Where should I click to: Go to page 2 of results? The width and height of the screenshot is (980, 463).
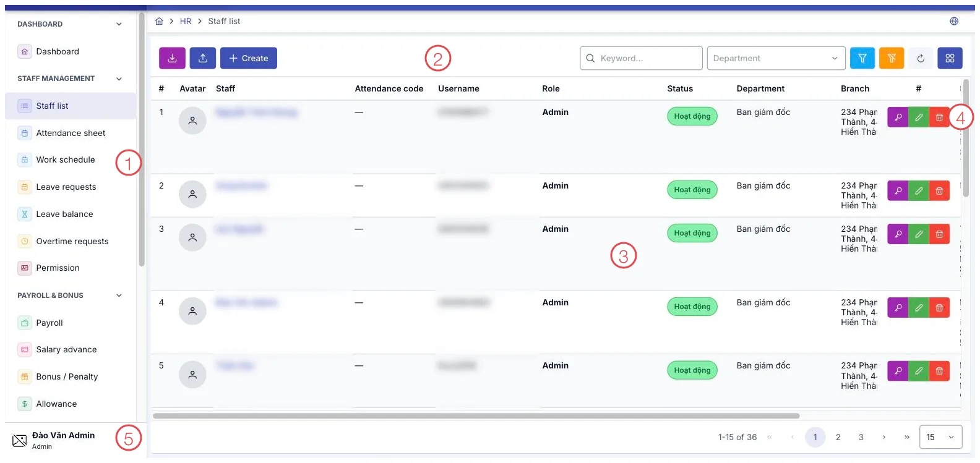838,437
